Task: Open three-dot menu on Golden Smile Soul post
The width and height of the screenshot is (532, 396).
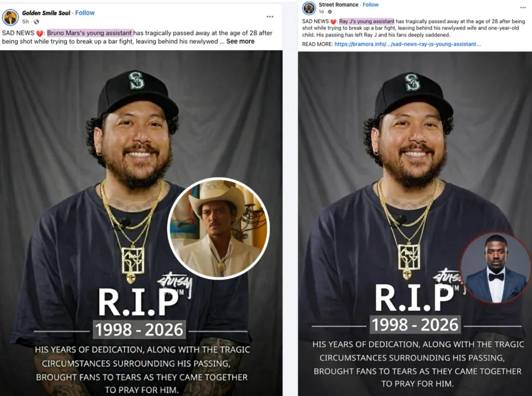Action: point(270,17)
